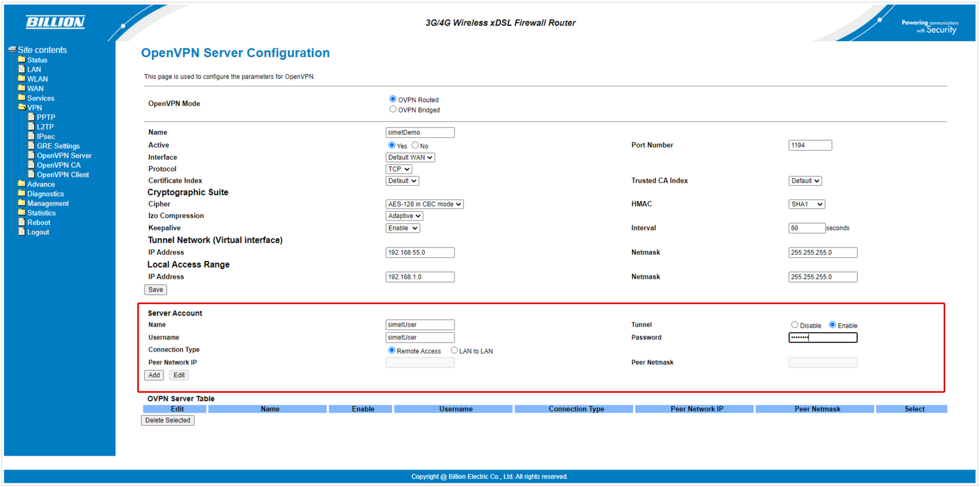The width and height of the screenshot is (980, 487).
Task: Go to GRE Settings page
Action: pyautogui.click(x=58, y=146)
